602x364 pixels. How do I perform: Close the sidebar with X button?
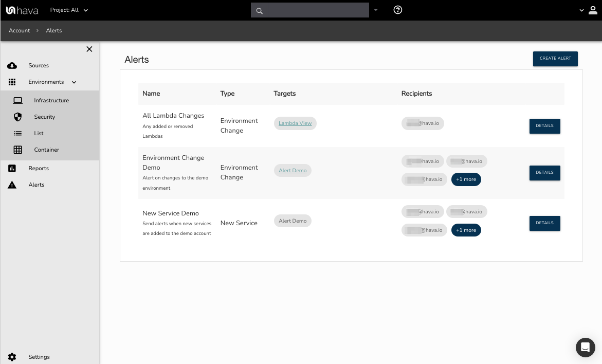(89, 49)
